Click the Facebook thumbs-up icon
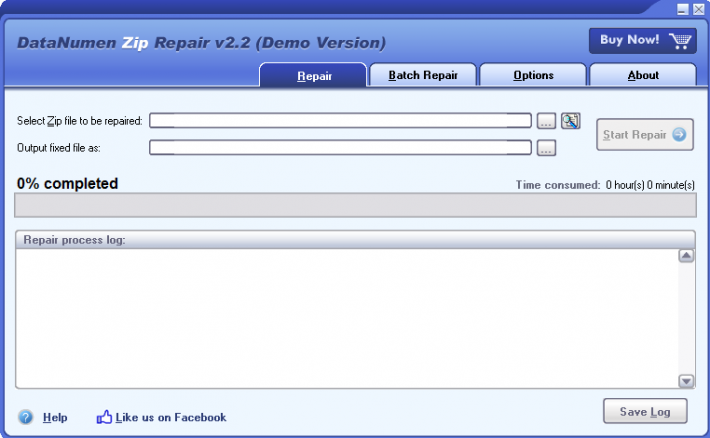Screen dimensions: 710x438 point(104,417)
